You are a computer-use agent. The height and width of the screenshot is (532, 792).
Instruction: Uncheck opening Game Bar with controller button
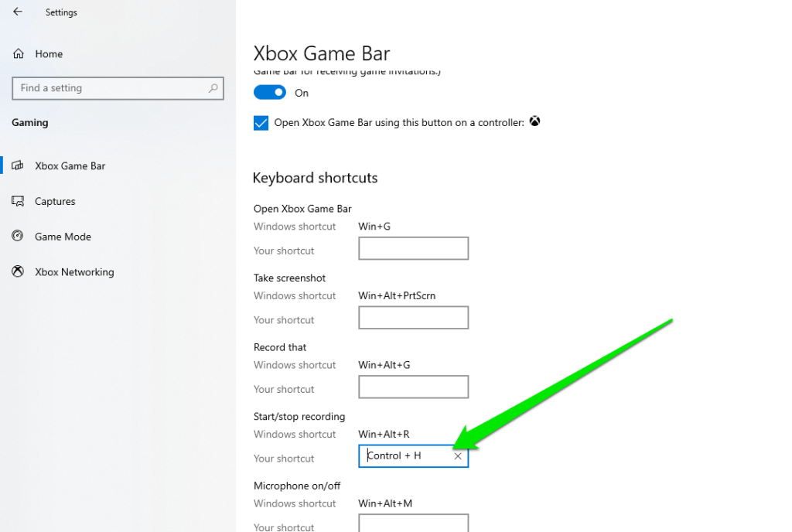pyautogui.click(x=261, y=122)
